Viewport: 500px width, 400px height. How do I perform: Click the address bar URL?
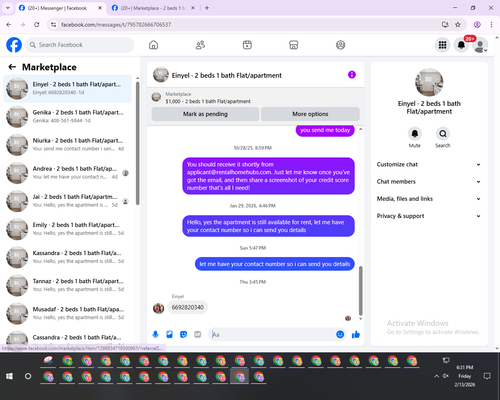pos(116,25)
